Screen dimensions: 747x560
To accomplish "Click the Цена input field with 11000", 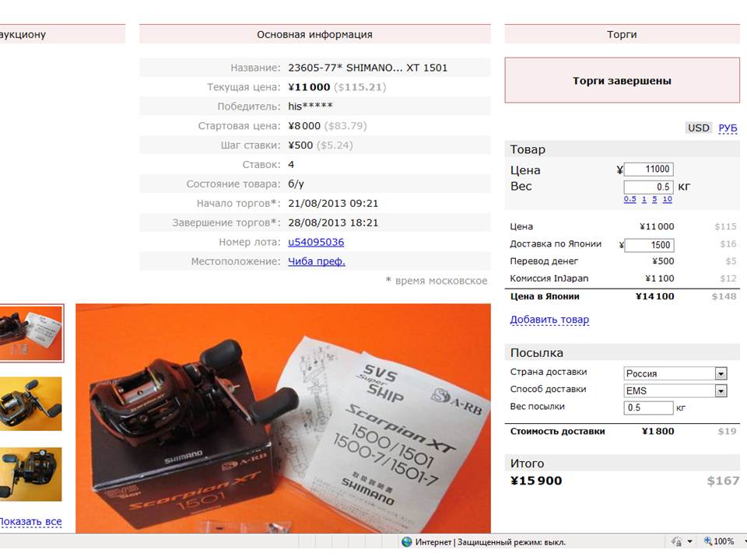I will click(648, 169).
